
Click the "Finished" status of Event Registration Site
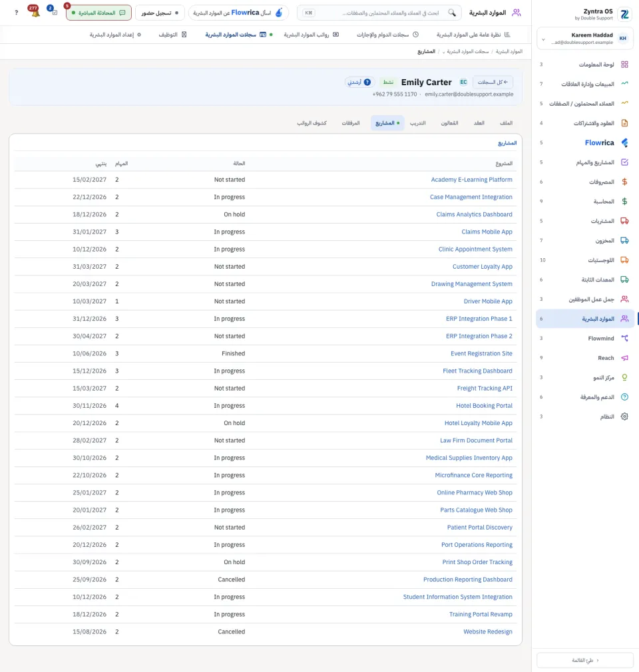click(x=233, y=353)
